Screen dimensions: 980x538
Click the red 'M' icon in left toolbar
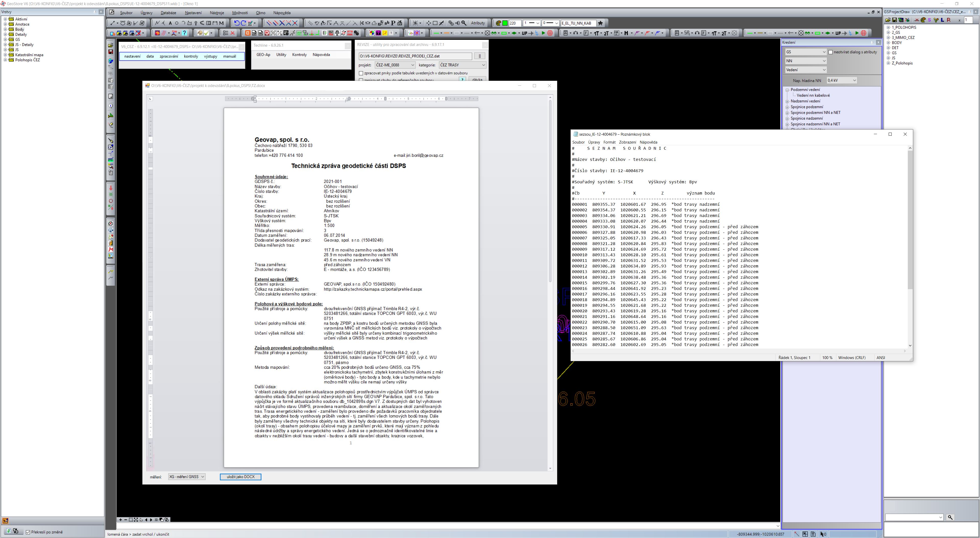point(111,249)
